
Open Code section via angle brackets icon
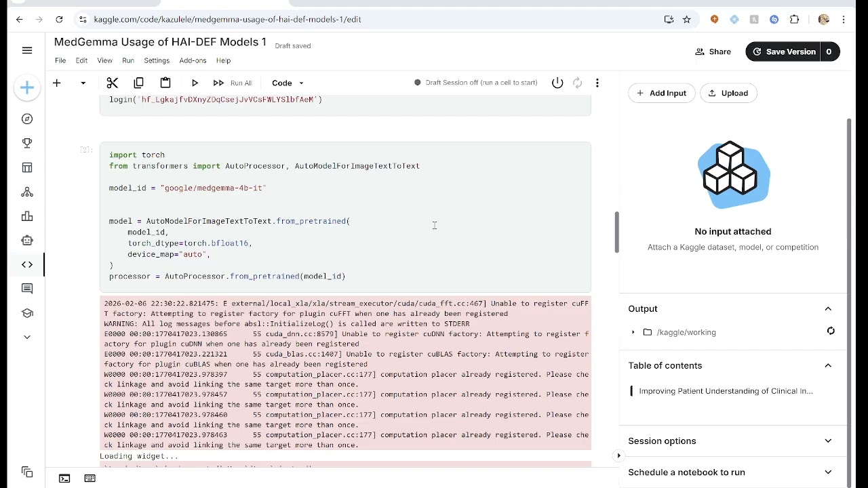point(27,264)
